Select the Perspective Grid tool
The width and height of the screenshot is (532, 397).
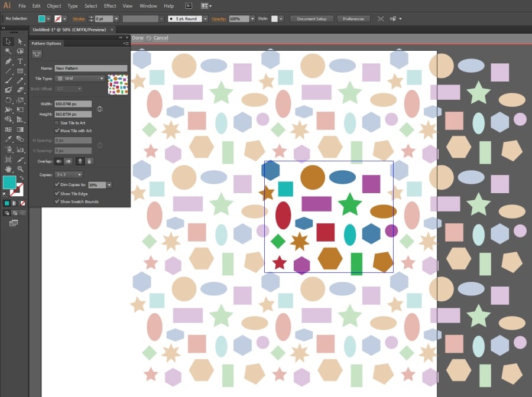click(20, 119)
